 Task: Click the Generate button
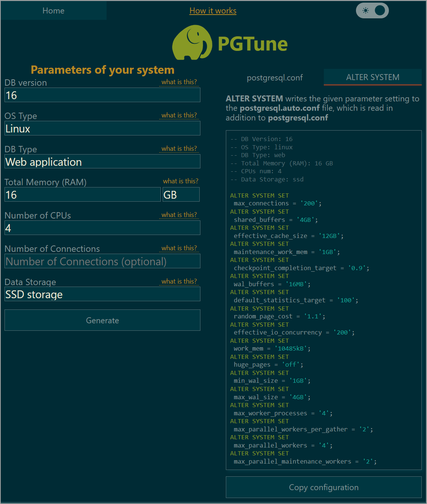102,320
